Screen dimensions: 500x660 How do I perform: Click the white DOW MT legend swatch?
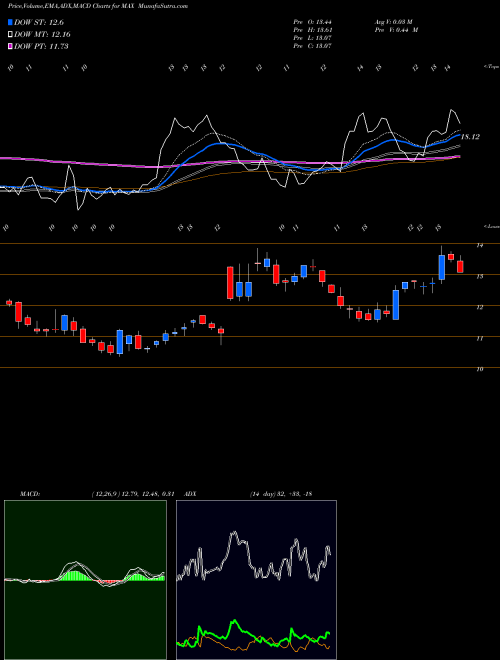point(10,35)
